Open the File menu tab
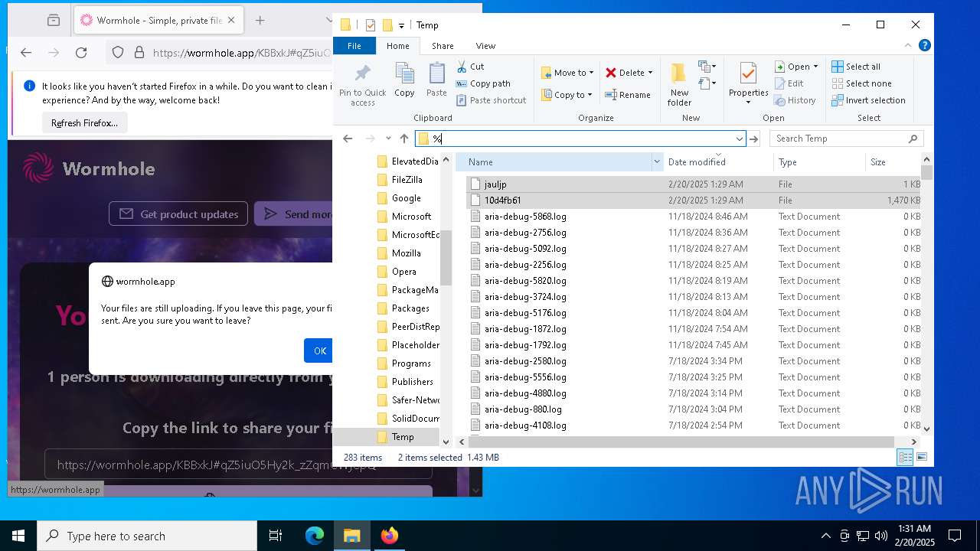 coord(354,46)
